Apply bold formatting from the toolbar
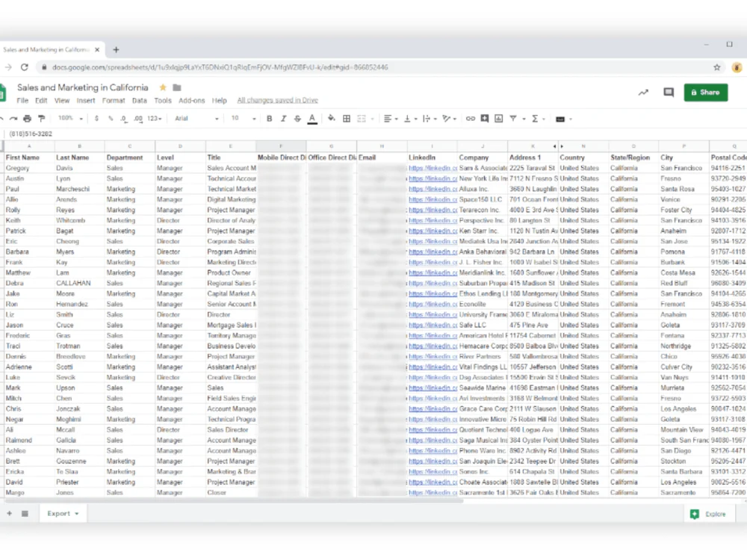747x560 pixels. (x=268, y=118)
